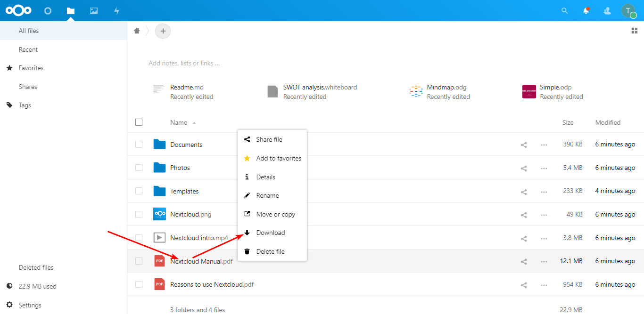644x314 pixels.
Task: Open the three-dot menu for Documents
Action: click(544, 145)
